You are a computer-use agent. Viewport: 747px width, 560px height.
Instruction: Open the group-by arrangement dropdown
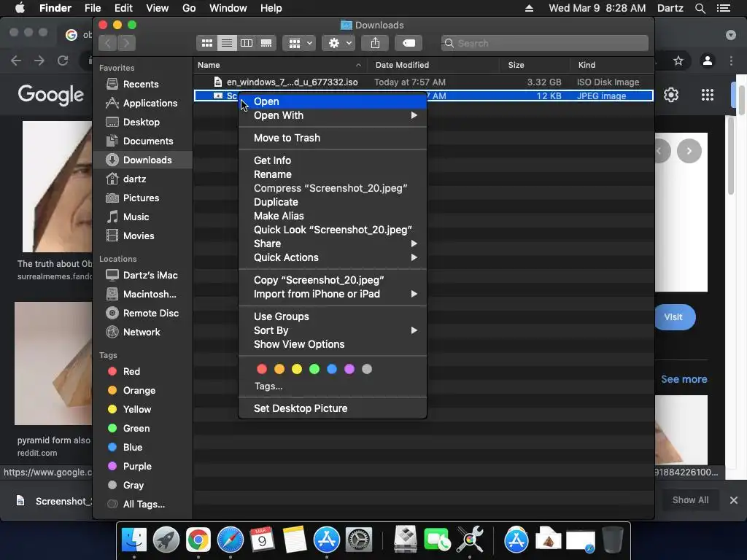(299, 43)
